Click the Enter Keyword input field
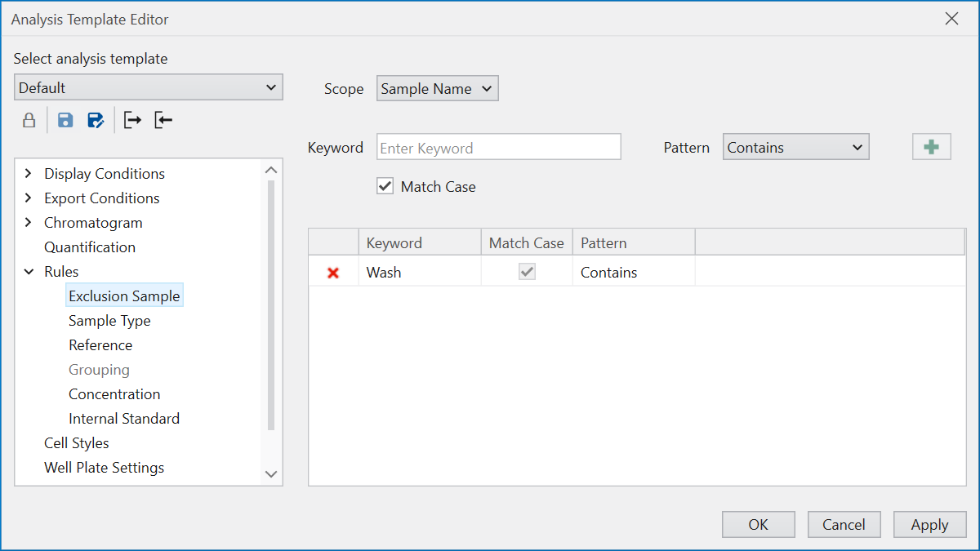Viewport: 980px width, 551px height. [498, 148]
